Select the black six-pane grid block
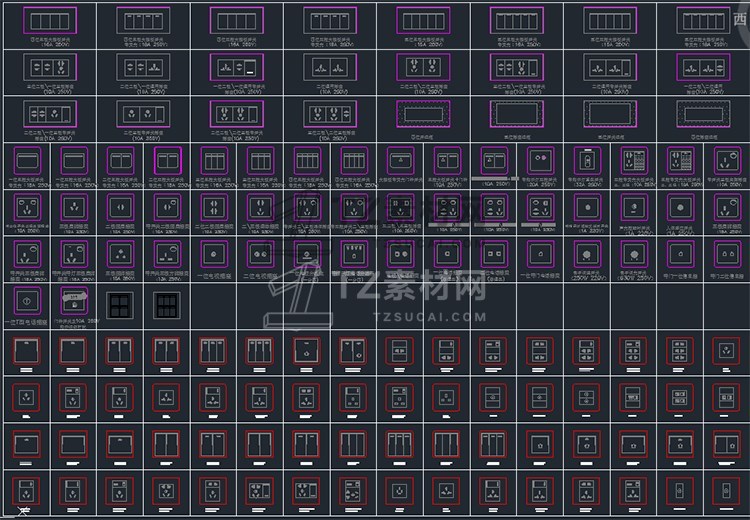The height and width of the screenshot is (520, 750). point(167,305)
